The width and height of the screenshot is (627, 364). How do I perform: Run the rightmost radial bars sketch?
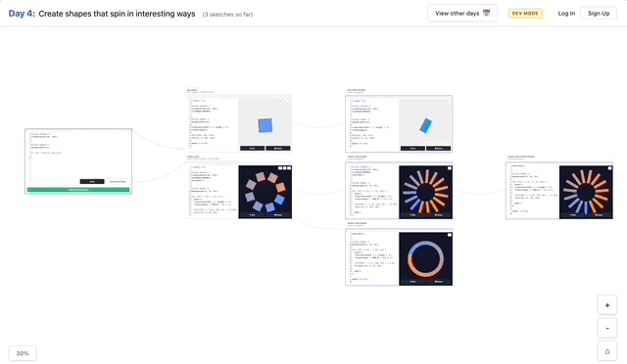[x=573, y=215]
